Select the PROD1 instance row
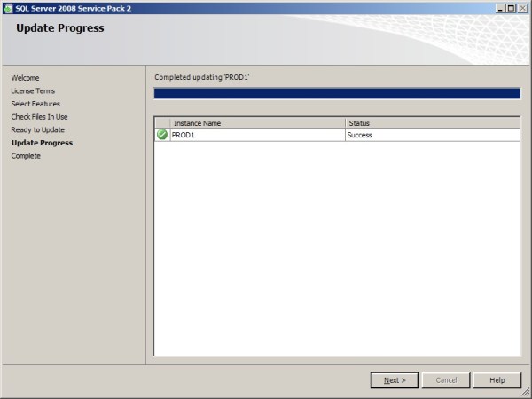 tap(257, 135)
